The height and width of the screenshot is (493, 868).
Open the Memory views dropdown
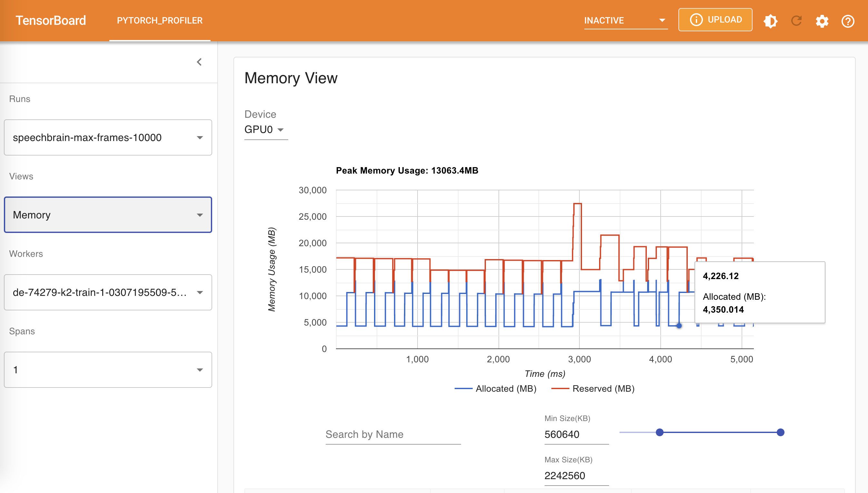(108, 215)
